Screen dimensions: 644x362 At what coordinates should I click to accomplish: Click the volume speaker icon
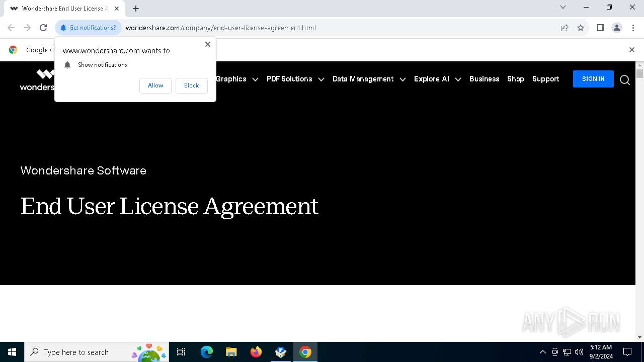pyautogui.click(x=579, y=352)
